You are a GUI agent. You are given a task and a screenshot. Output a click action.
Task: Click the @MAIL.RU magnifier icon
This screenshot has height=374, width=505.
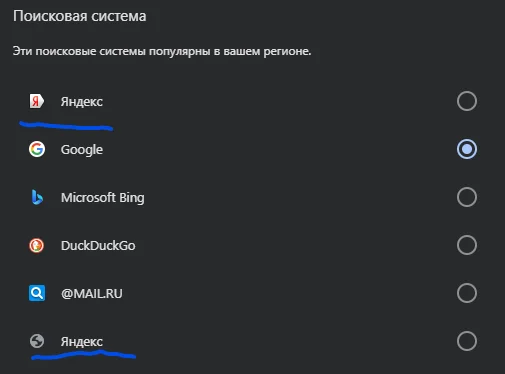click(37, 293)
